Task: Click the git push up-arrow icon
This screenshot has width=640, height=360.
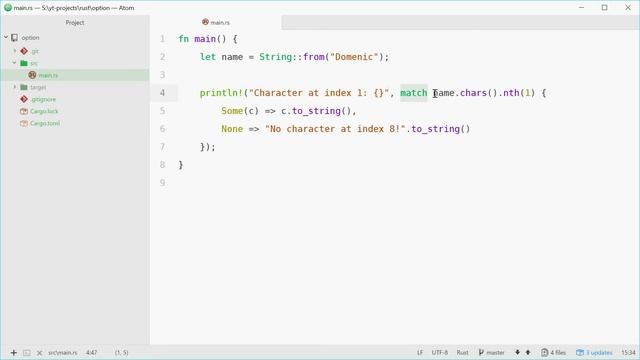Action: click(528, 352)
